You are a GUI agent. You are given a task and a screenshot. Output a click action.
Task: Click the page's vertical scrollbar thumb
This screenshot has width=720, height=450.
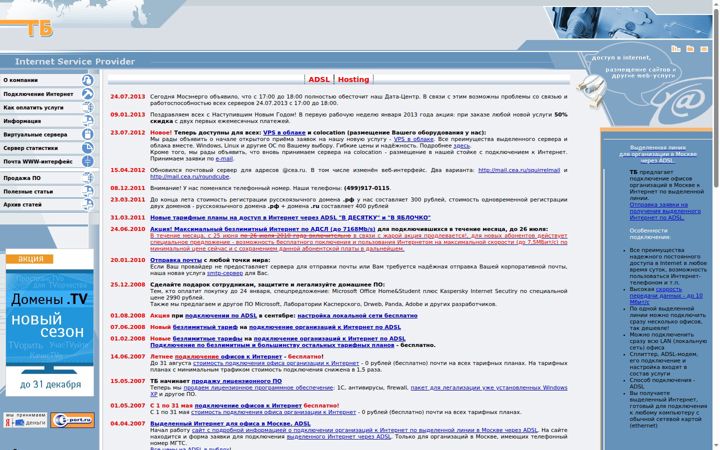pos(716,96)
